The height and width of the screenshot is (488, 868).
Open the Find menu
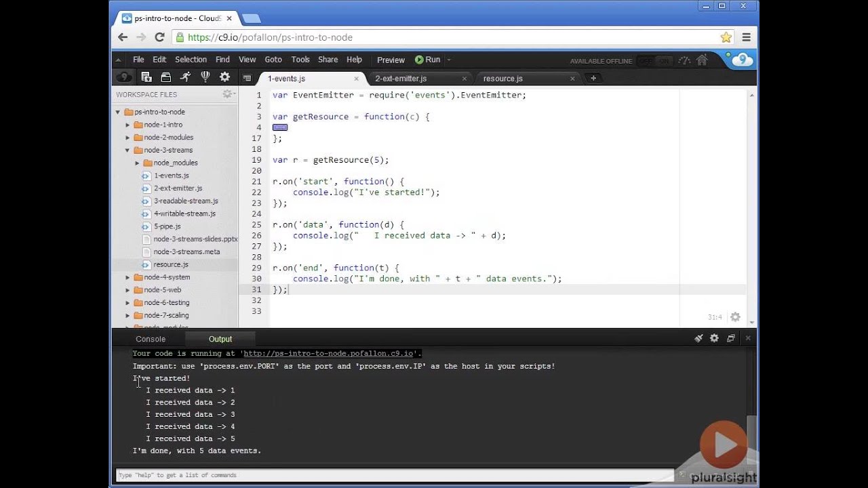point(222,60)
